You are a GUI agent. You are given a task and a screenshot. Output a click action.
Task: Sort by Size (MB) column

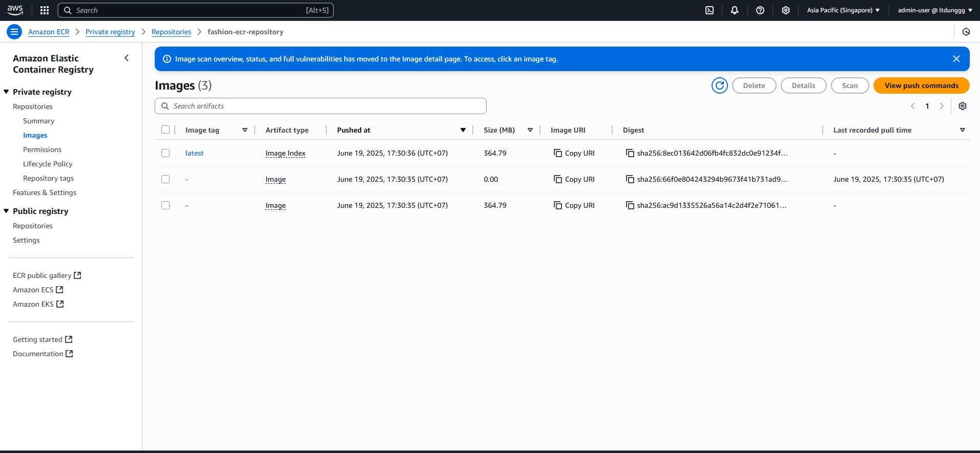pos(530,130)
